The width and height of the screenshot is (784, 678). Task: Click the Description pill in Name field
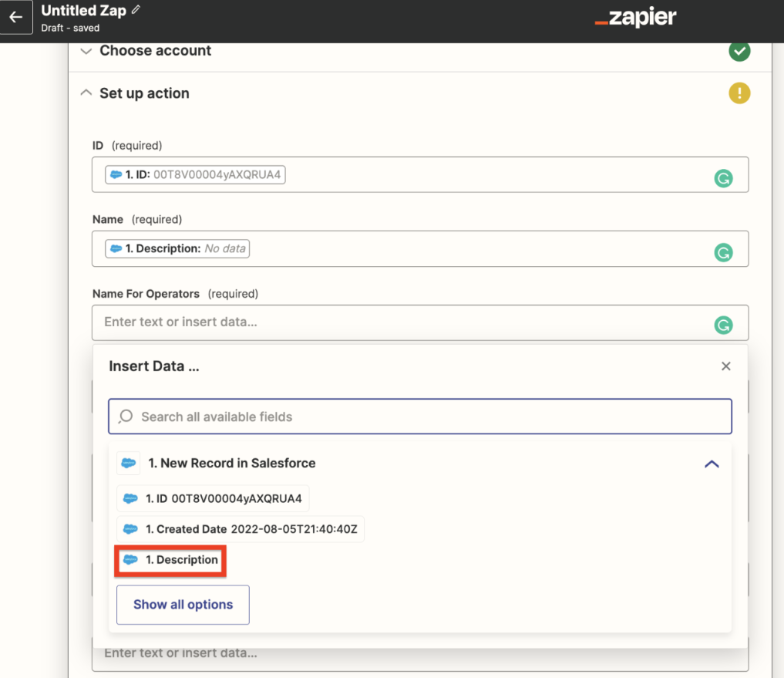coord(177,248)
